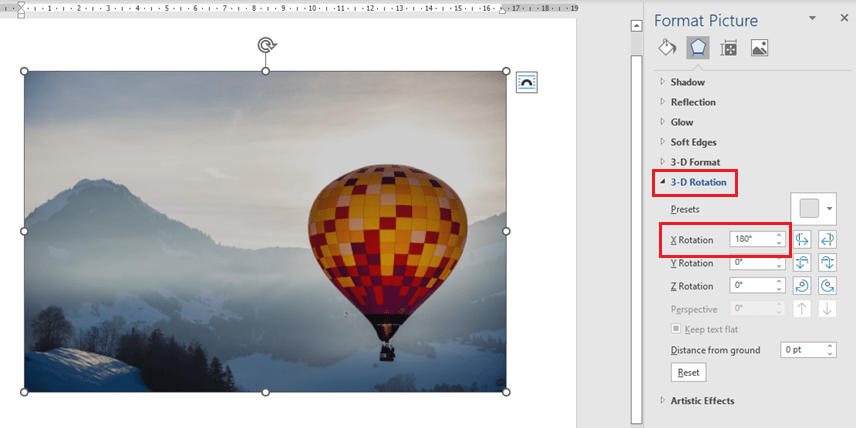This screenshot has height=428, width=856.
Task: Click the horizontal ruler at top
Action: pyautogui.click(x=289, y=9)
